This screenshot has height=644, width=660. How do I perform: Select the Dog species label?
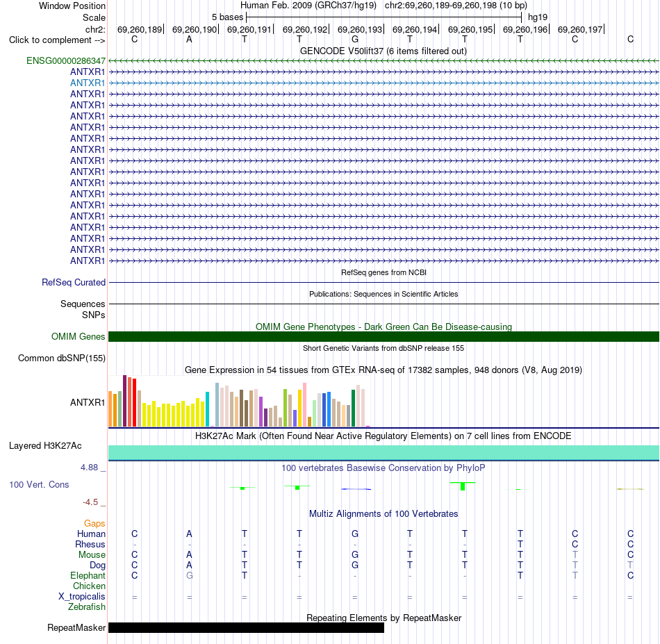click(97, 565)
